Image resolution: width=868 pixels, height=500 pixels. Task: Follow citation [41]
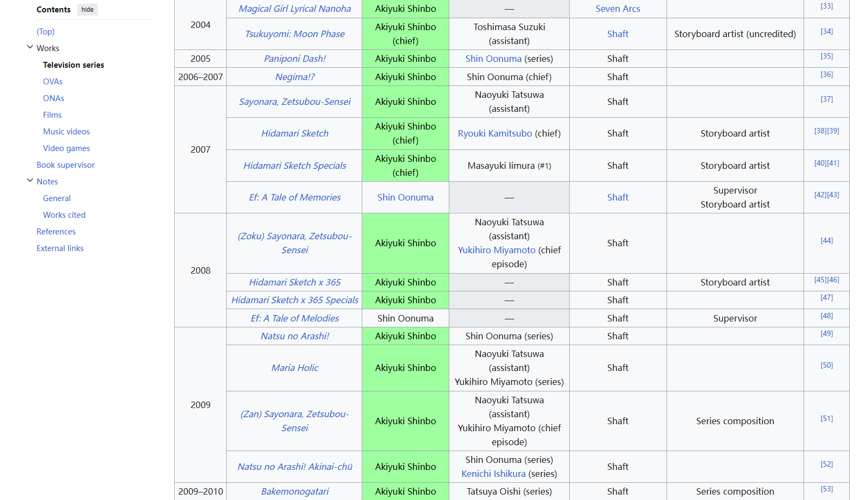click(x=833, y=163)
